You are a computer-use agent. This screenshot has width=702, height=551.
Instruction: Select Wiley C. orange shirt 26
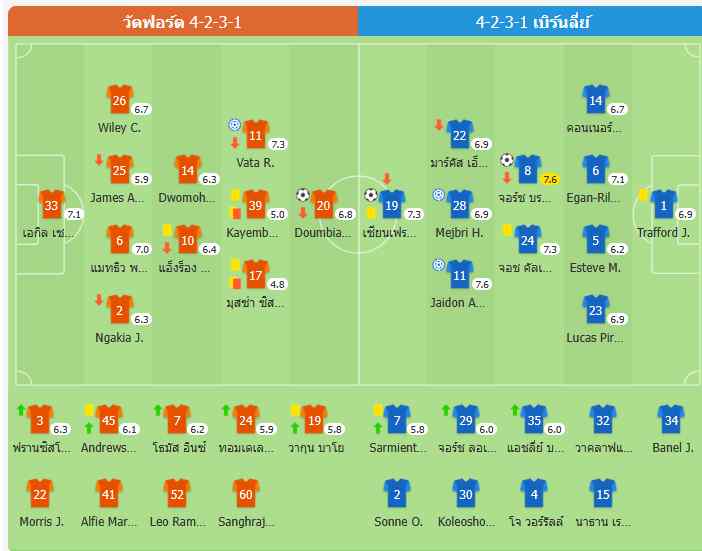click(119, 100)
